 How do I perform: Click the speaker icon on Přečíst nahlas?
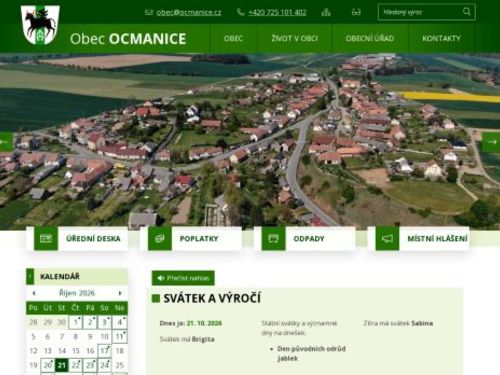(161, 278)
